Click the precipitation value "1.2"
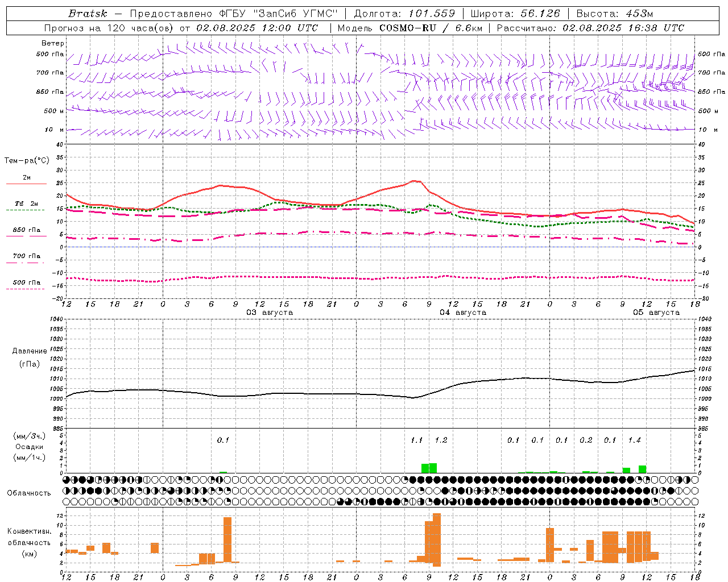The width and height of the screenshot is (728, 582). (x=441, y=440)
